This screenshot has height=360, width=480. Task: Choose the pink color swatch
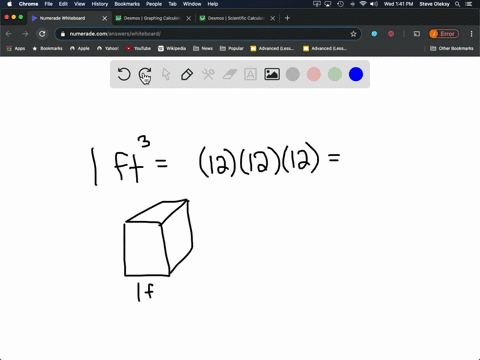coord(314,74)
